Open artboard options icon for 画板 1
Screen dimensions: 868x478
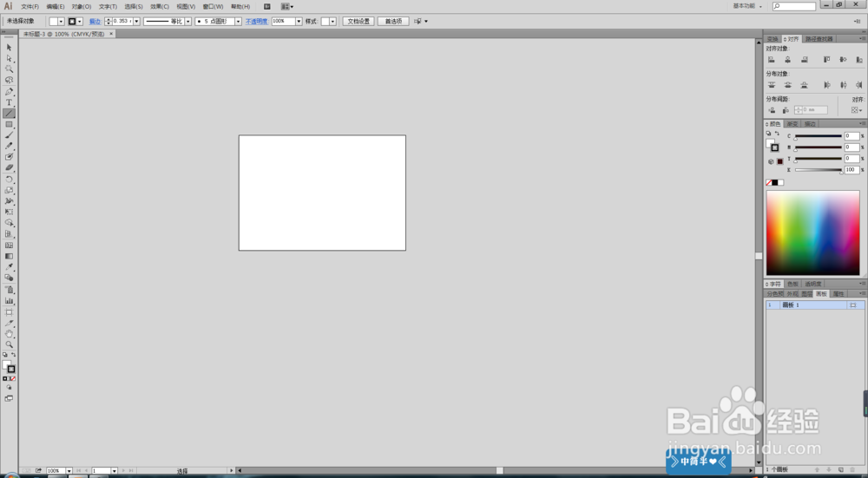coord(853,305)
